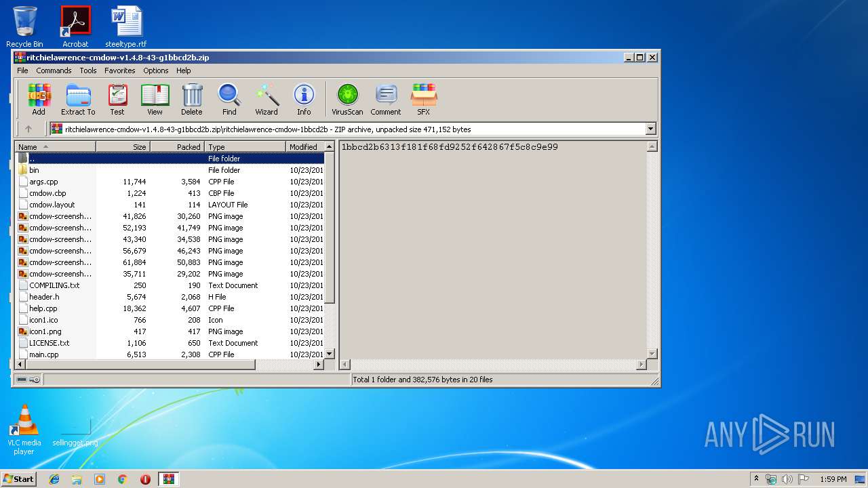Click the archive path address field
The width and height of the screenshot is (868, 488).
coord(347,129)
